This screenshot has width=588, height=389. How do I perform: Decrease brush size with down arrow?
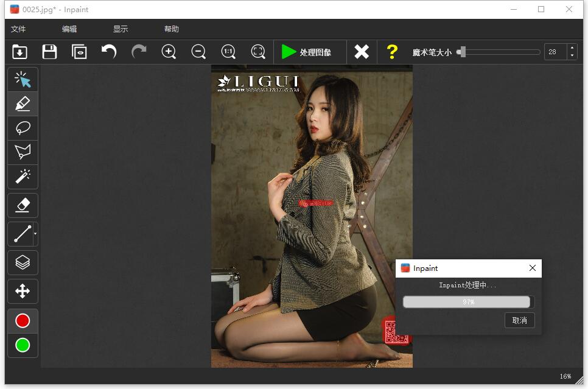click(x=572, y=55)
